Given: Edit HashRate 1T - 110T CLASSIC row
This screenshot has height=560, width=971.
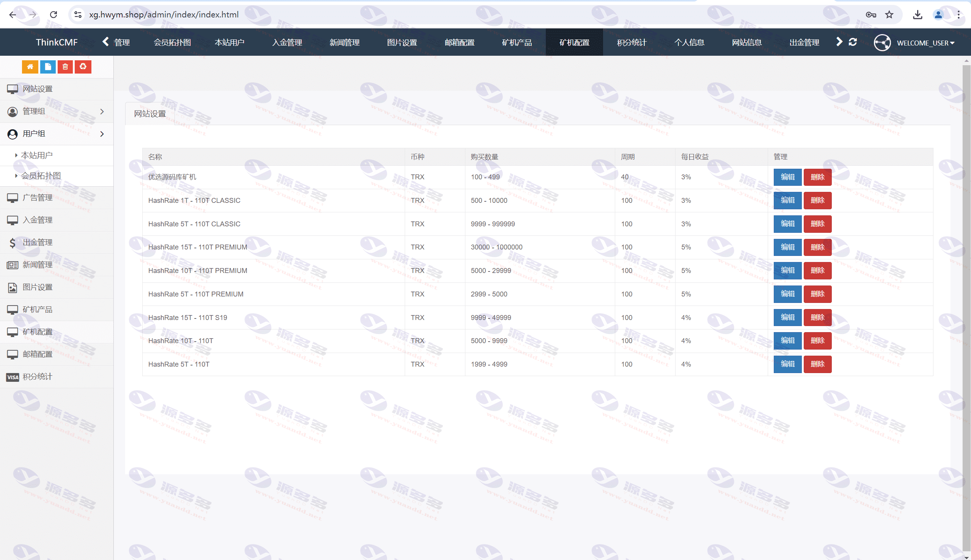Looking at the screenshot, I should (x=787, y=201).
